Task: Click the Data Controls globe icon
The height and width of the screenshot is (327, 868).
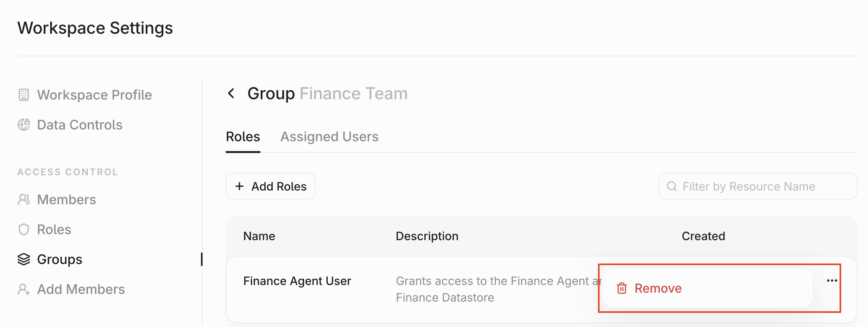Action: pyautogui.click(x=23, y=125)
